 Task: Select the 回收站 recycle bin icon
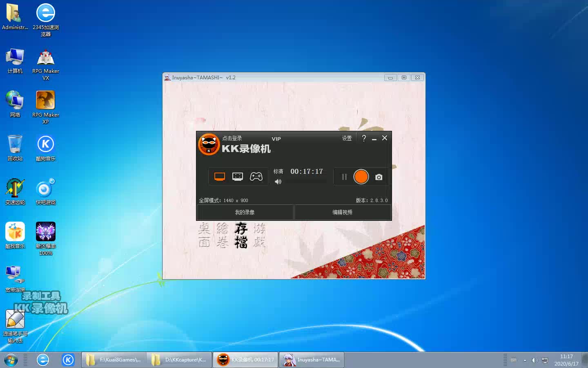point(15,148)
